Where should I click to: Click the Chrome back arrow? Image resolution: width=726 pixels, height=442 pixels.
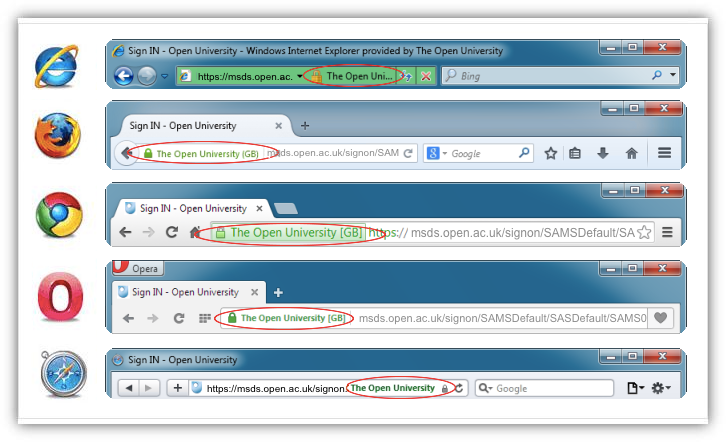pyautogui.click(x=125, y=232)
